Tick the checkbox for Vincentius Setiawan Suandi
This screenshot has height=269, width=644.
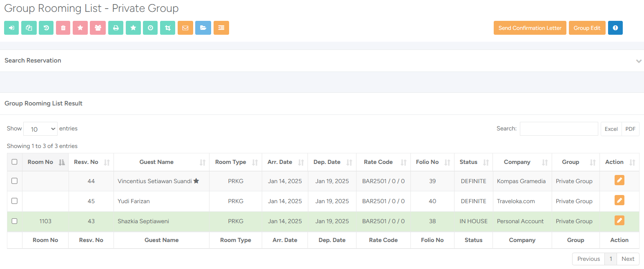pyautogui.click(x=15, y=181)
